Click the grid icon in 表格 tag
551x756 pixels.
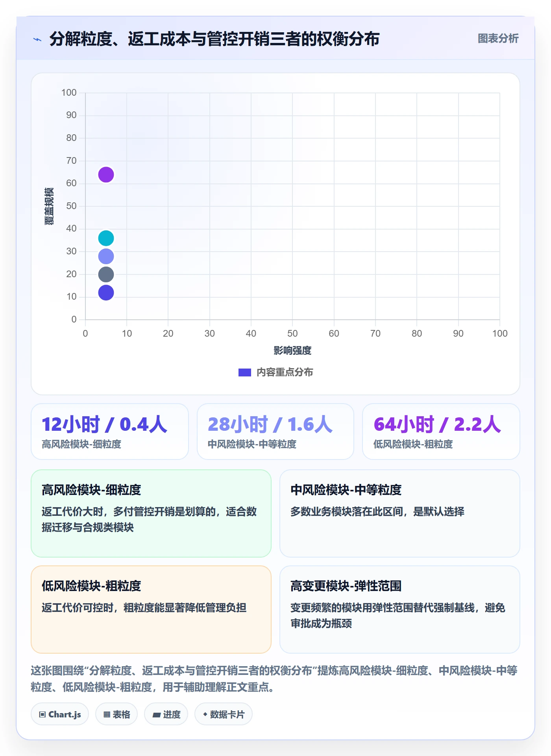(x=107, y=714)
